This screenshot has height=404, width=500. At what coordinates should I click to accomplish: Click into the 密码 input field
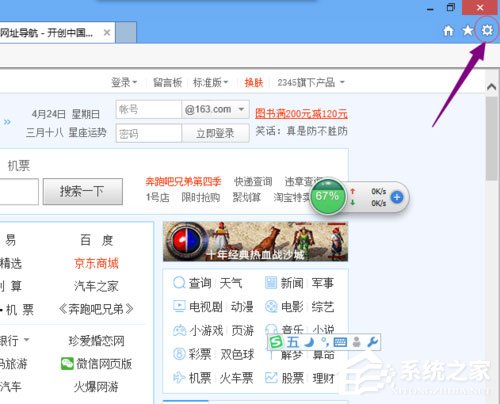(149, 133)
